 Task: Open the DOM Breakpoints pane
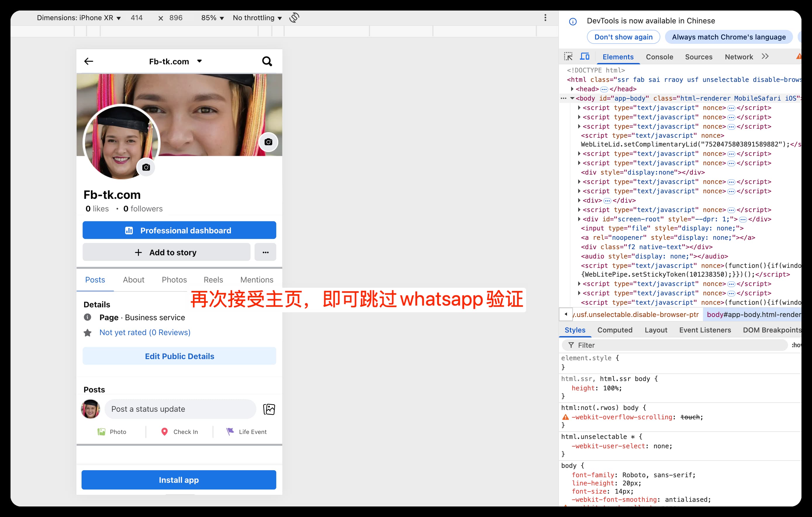point(772,330)
